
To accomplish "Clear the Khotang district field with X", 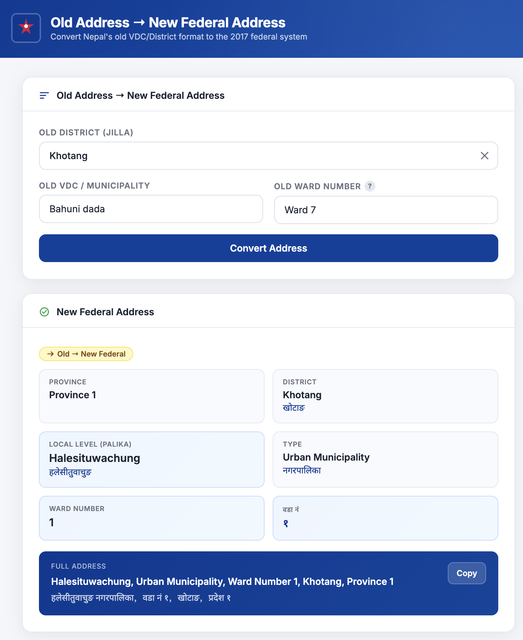I will pyautogui.click(x=484, y=156).
